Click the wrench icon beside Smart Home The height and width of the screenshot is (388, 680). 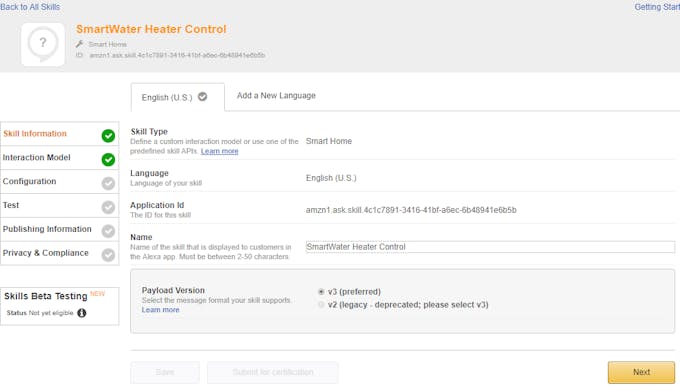(x=79, y=44)
